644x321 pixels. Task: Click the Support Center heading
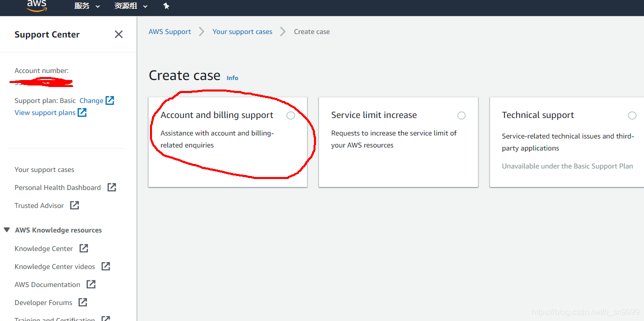[x=47, y=34]
